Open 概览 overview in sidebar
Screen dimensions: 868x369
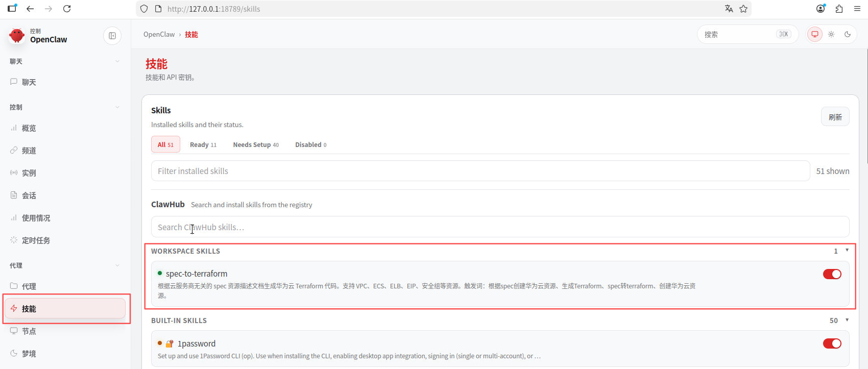64,128
